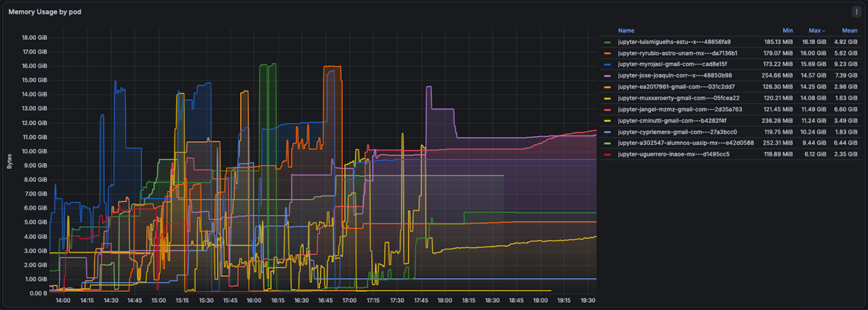Click the 18:00 time axis label
This screenshot has height=310, width=868.
coord(444,300)
